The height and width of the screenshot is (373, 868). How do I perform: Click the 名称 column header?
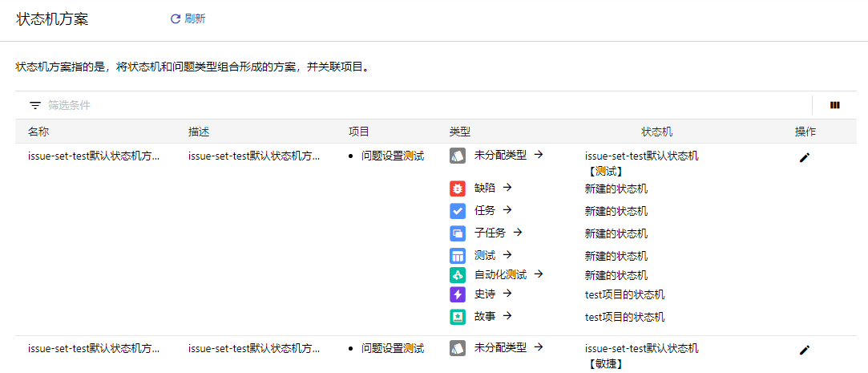pos(38,132)
